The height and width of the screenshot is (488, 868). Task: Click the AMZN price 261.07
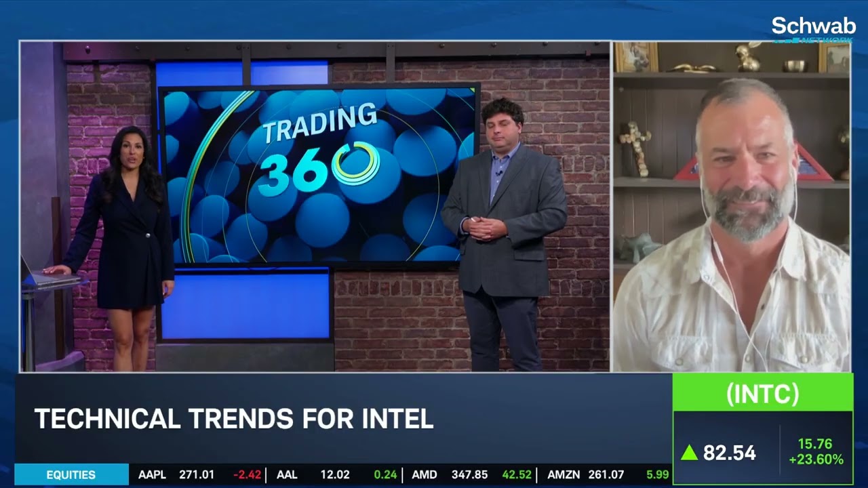[x=606, y=474]
